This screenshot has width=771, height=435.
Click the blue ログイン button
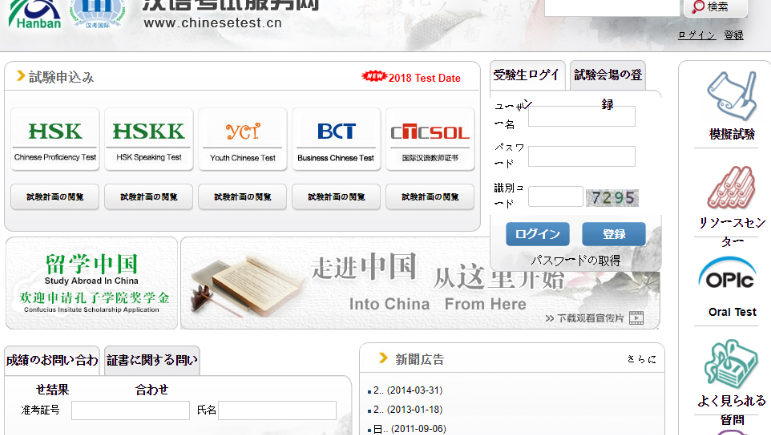(538, 234)
